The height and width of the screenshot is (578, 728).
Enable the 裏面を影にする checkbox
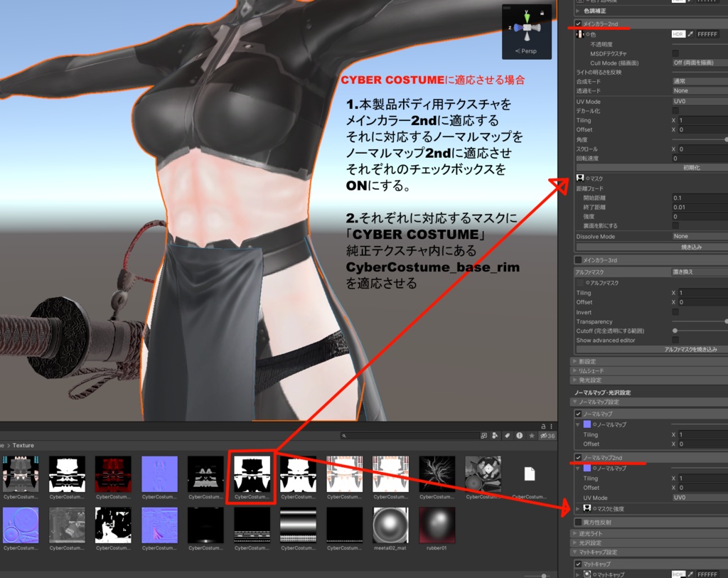tap(675, 225)
